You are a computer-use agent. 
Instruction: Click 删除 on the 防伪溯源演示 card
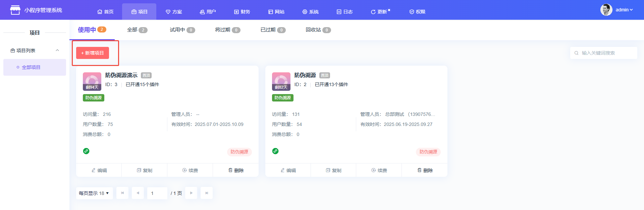point(236,170)
